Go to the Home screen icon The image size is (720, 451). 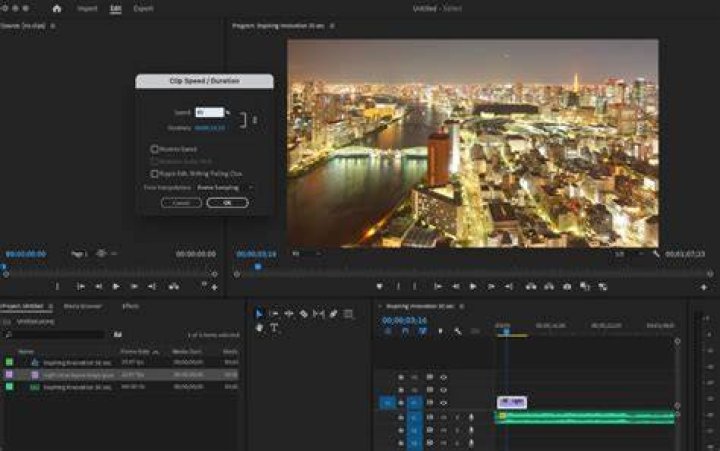(57, 8)
